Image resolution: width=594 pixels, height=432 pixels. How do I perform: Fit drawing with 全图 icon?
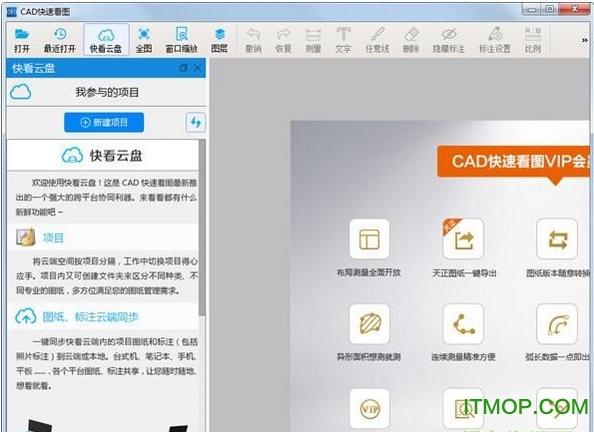(x=144, y=40)
